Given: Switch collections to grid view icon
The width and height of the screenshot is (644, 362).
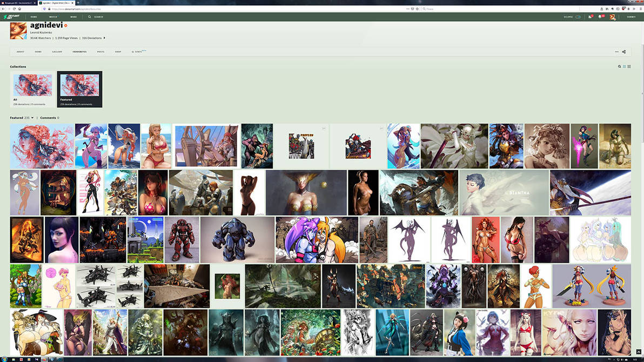Looking at the screenshot, I should tap(629, 66).
